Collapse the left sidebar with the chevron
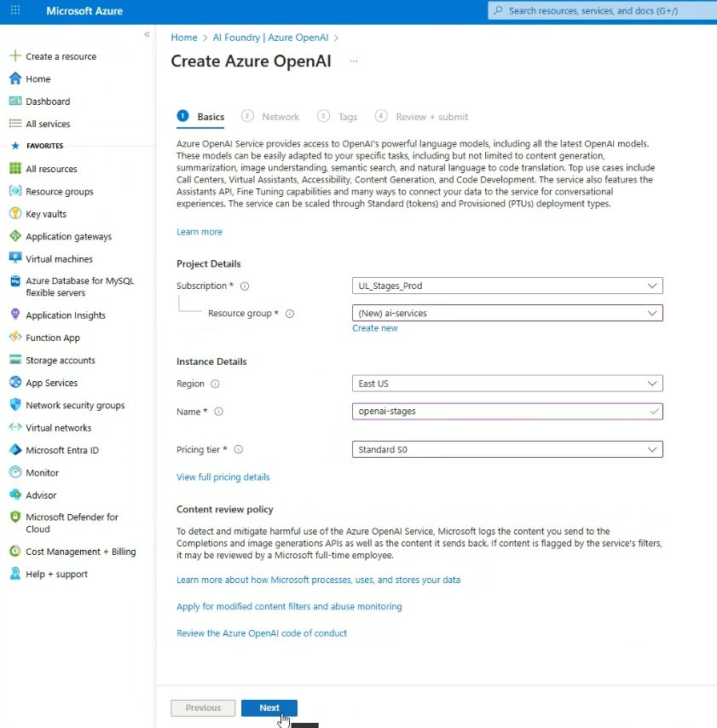717x728 pixels. coord(147,35)
